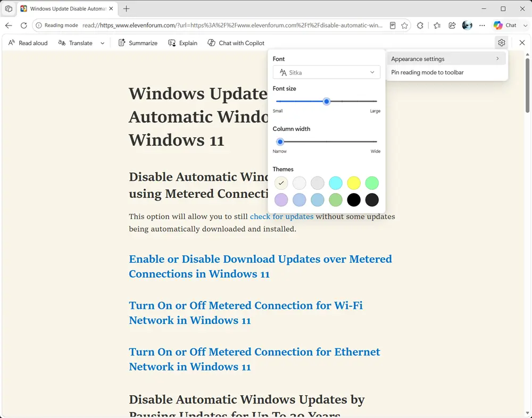Open Metered Connection for Ethernet Network link

point(254,360)
